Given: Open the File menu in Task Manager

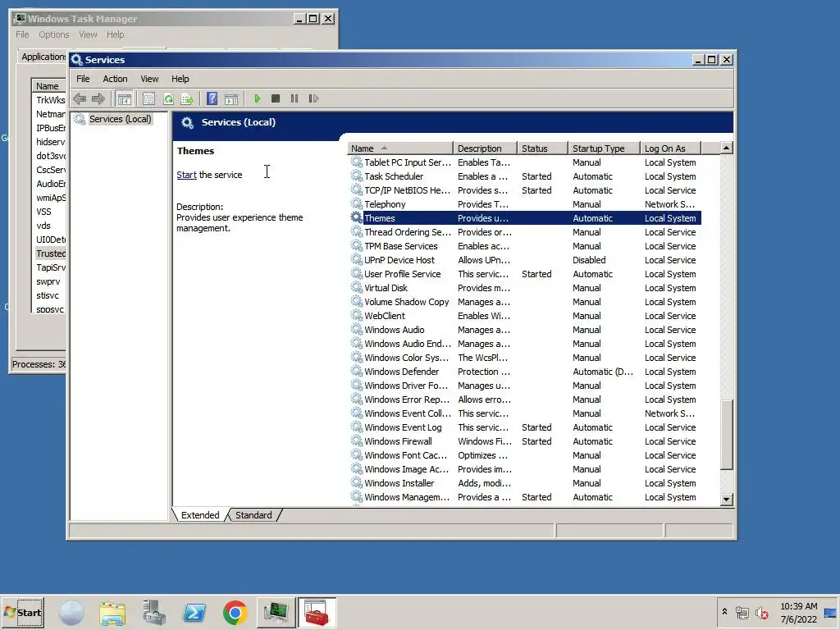Looking at the screenshot, I should pyautogui.click(x=22, y=34).
